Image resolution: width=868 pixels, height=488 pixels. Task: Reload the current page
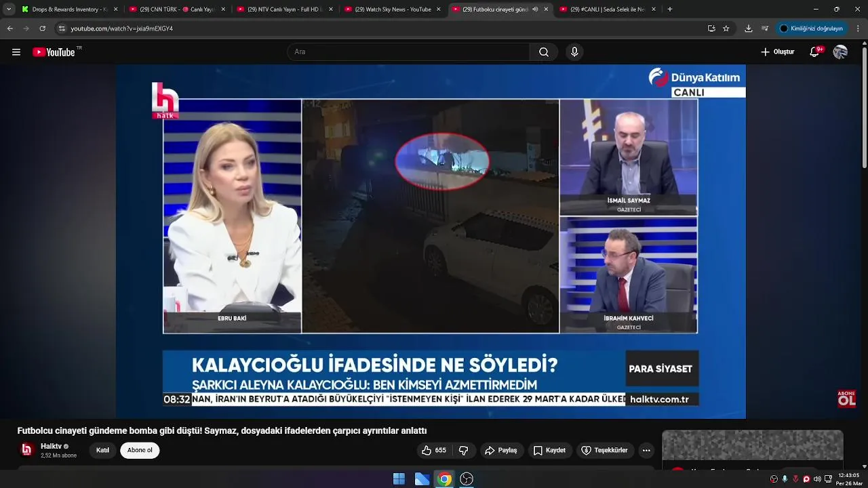42,28
